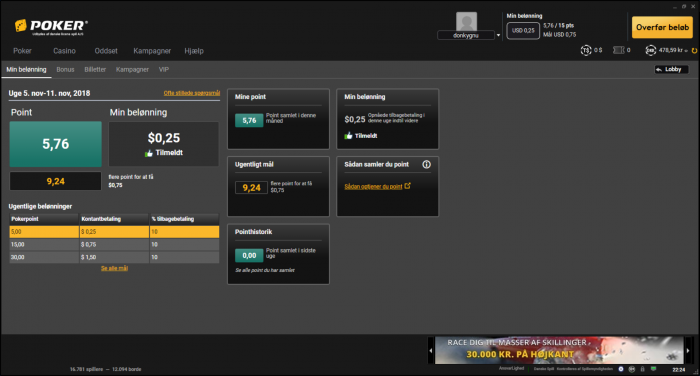Open Sådan optjener du point link
Image resolution: width=700 pixels, height=376 pixels.
[373, 187]
